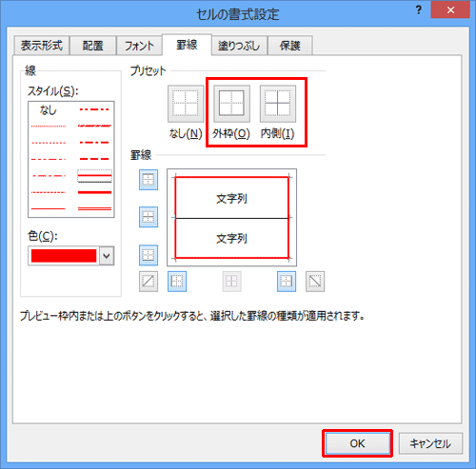The image size is (476, 469).
Task: Switch to the フォント tab
Action: click(139, 46)
